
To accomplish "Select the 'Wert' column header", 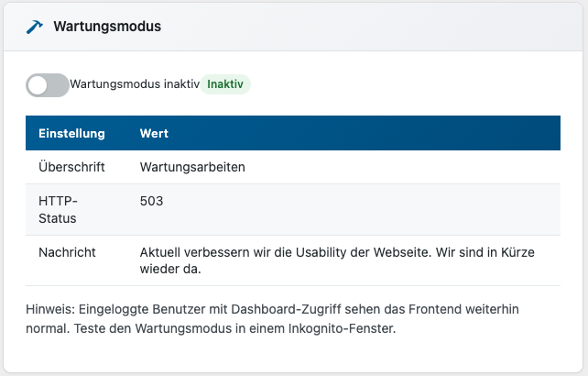I will click(154, 133).
